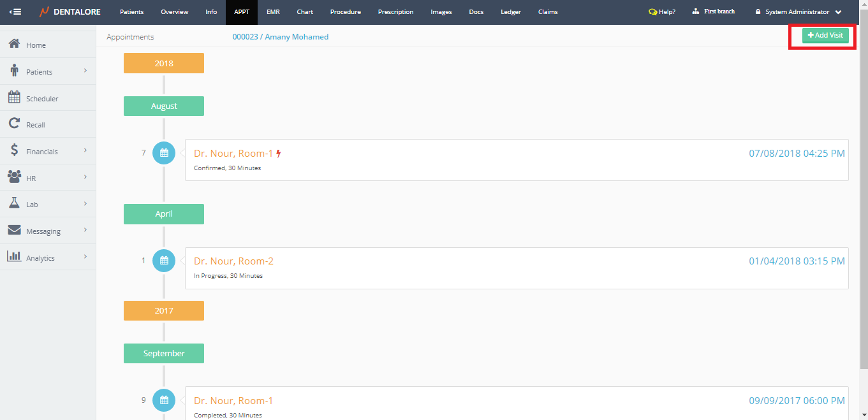Click the Messaging envelope icon
868x420 pixels.
pyautogui.click(x=14, y=231)
